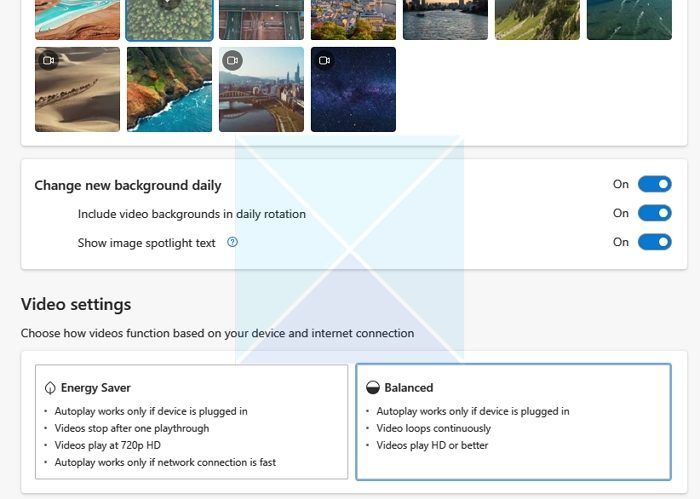This screenshot has width=700, height=499.
Task: Pick the dark blue ocean aerial thumbnail
Action: pyautogui.click(x=629, y=19)
